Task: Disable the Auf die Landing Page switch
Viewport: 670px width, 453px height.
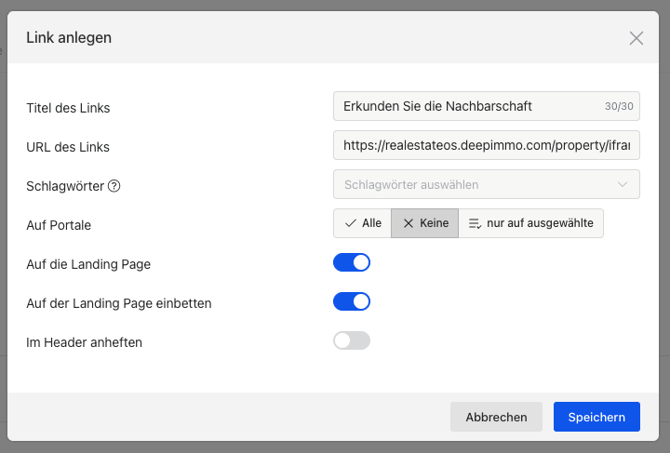Action: (352, 263)
